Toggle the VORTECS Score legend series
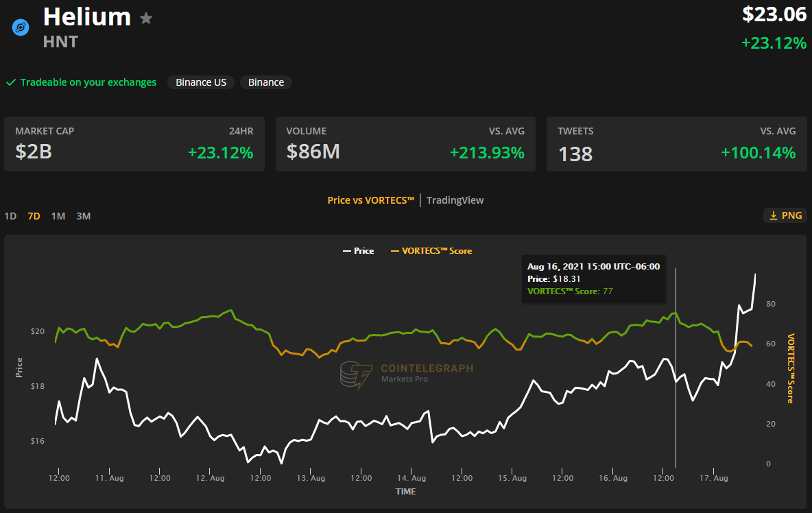The image size is (812, 513). coord(431,251)
